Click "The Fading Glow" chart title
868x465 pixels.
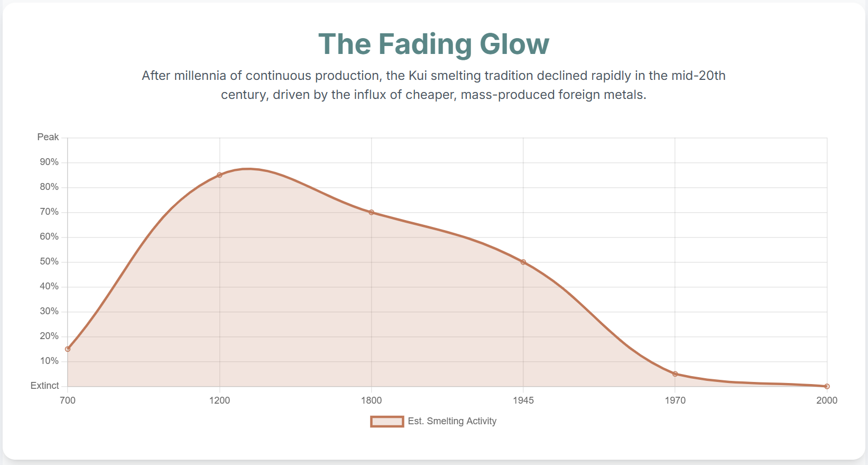click(x=433, y=44)
